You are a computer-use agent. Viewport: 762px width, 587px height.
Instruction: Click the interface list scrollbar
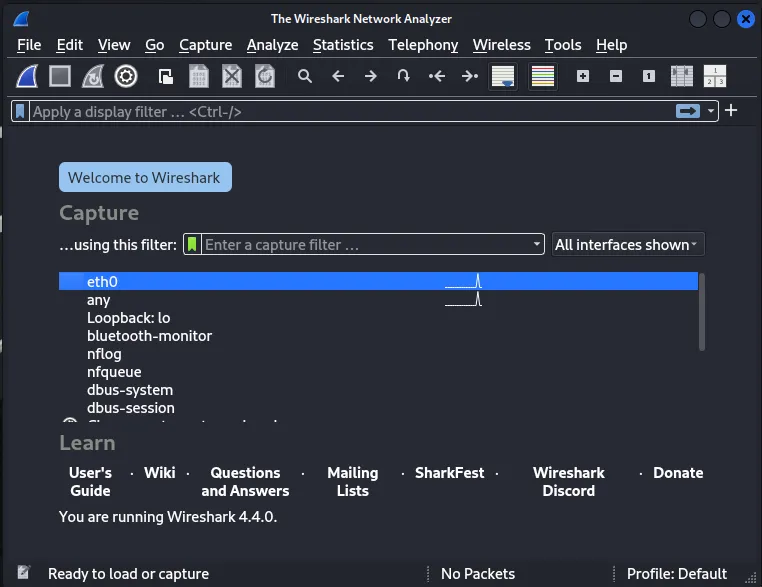click(701, 312)
